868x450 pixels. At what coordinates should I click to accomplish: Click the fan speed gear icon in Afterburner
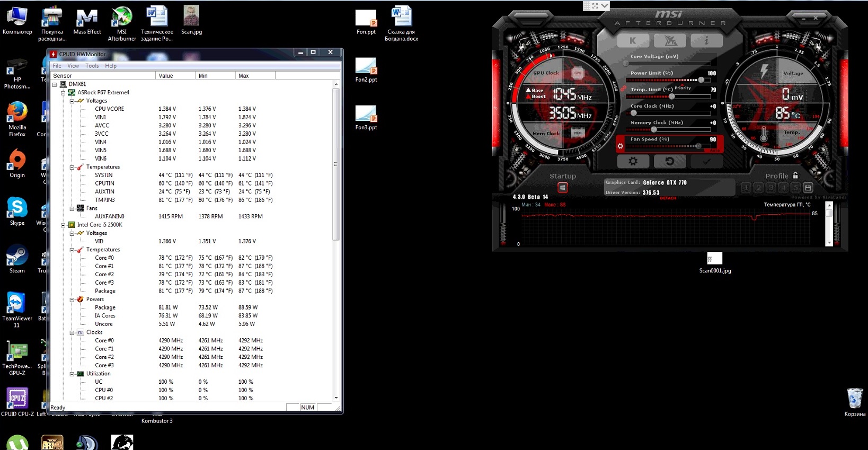click(x=621, y=146)
